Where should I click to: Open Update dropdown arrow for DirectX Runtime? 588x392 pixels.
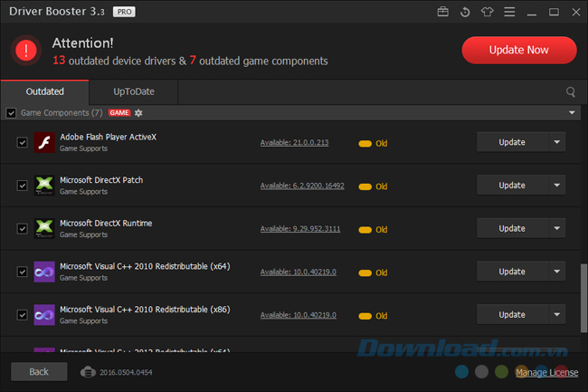click(557, 228)
